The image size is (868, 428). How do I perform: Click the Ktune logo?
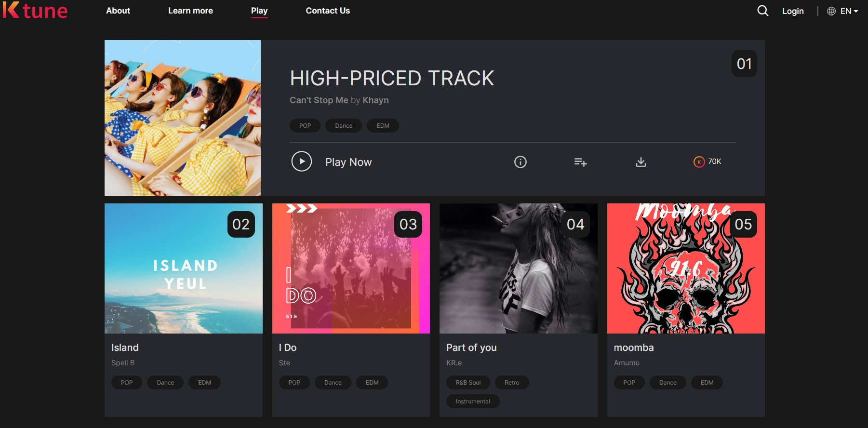tap(35, 10)
